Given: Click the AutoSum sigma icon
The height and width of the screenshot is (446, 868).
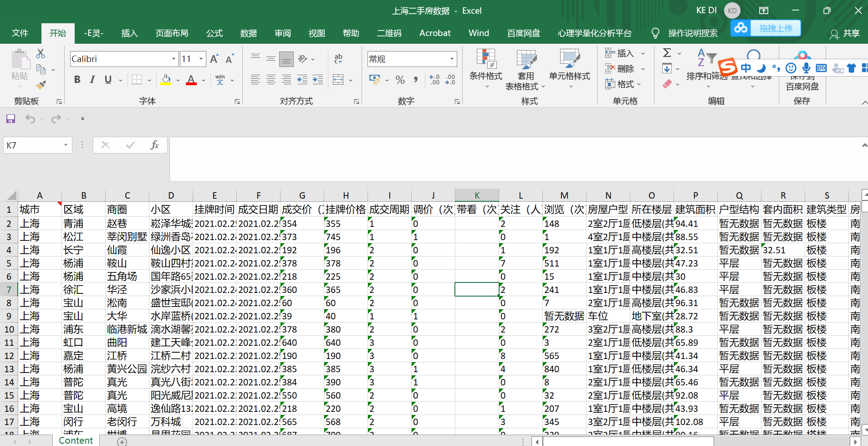Looking at the screenshot, I should pos(667,53).
